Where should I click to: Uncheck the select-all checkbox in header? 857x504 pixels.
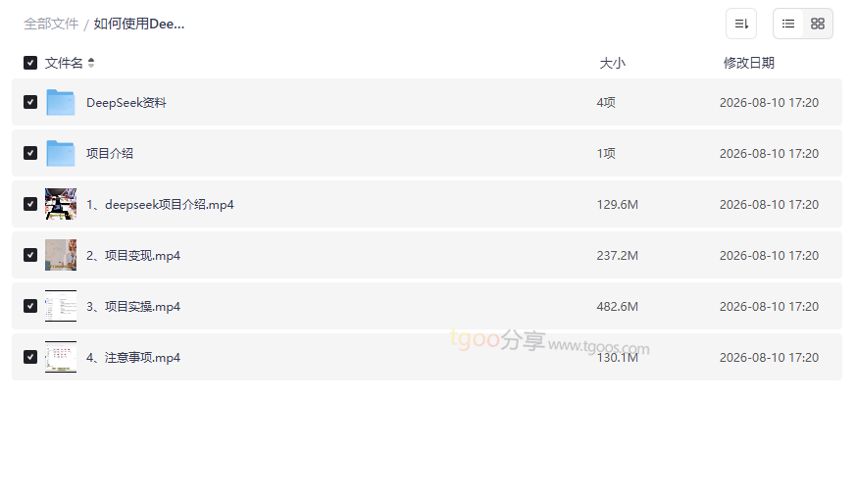pyautogui.click(x=30, y=63)
